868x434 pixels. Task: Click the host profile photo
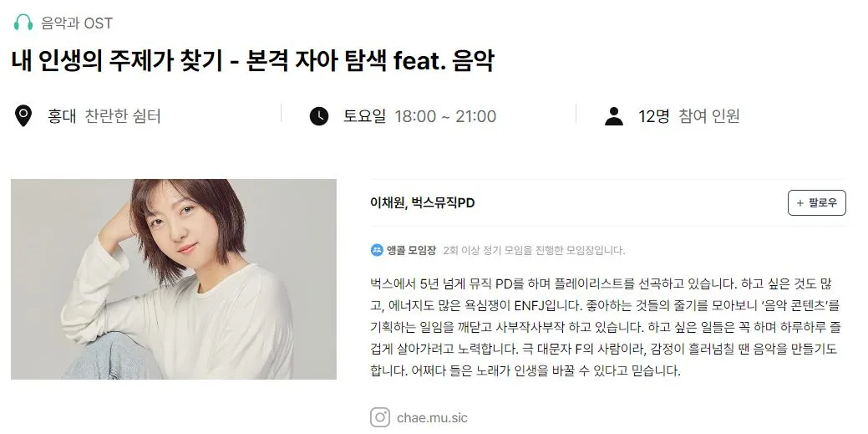point(173,278)
